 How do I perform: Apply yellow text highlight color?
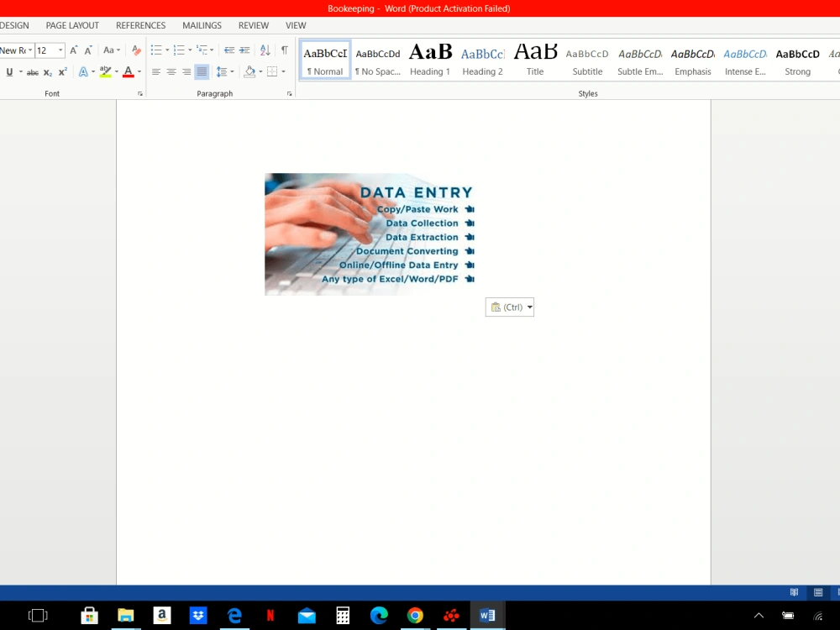(106, 71)
